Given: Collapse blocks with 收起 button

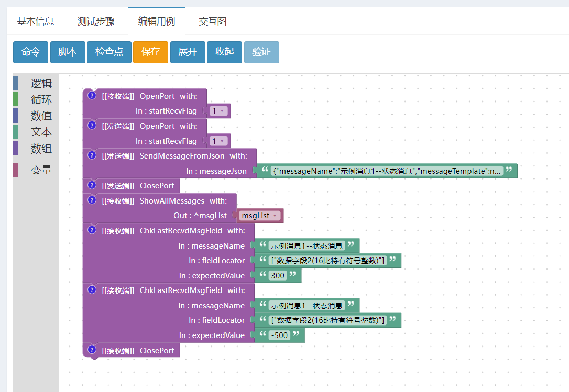Looking at the screenshot, I should tap(224, 52).
